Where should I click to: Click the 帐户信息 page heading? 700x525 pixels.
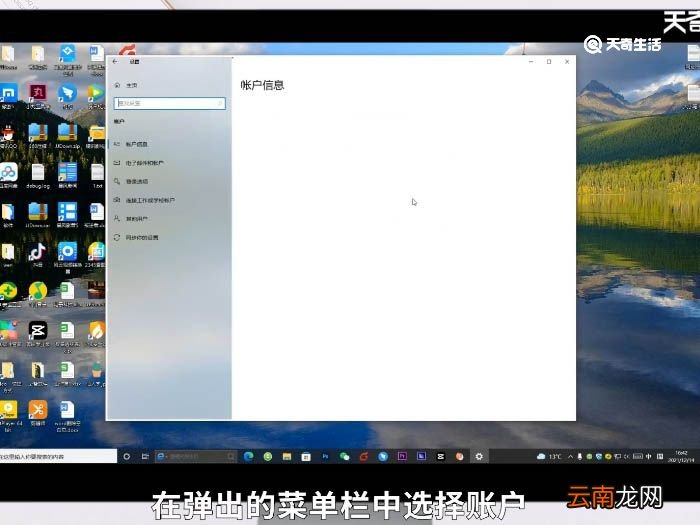[262, 85]
